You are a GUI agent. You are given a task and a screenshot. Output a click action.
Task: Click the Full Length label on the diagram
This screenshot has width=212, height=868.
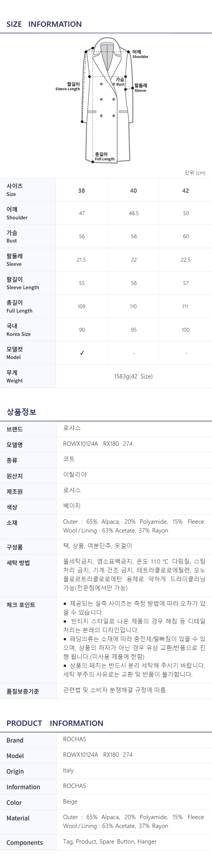(x=104, y=156)
